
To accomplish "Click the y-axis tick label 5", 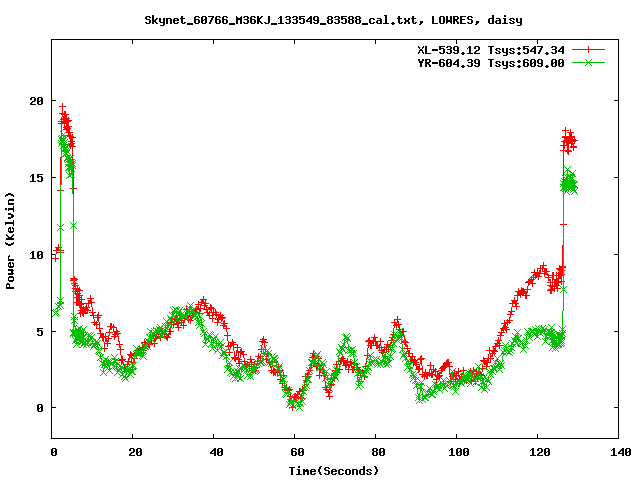I will (40, 332).
